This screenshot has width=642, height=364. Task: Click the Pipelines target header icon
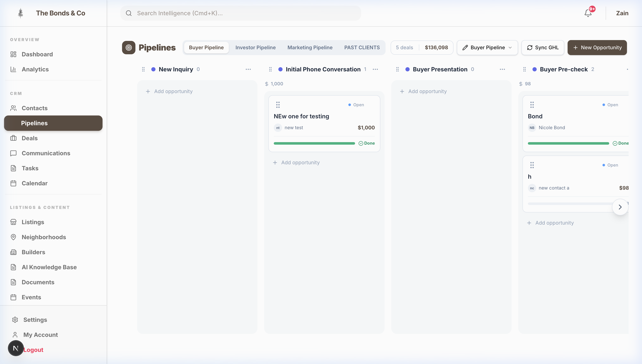(x=129, y=48)
